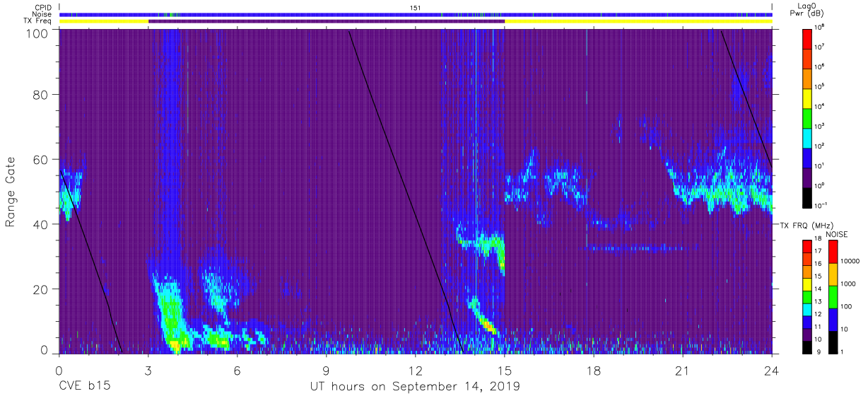
Task: Click the x-axis tick label '9'
Action: pos(326,370)
